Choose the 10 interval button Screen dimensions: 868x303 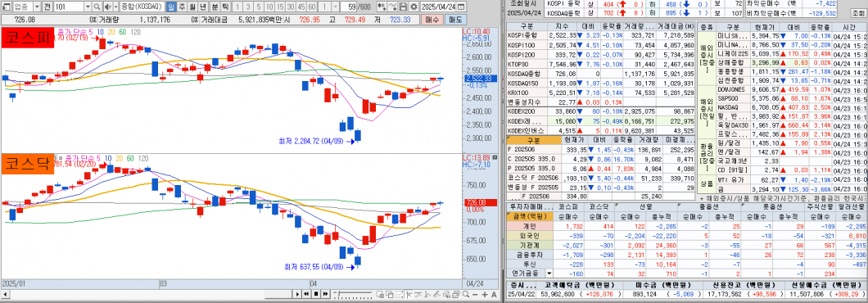point(269,7)
